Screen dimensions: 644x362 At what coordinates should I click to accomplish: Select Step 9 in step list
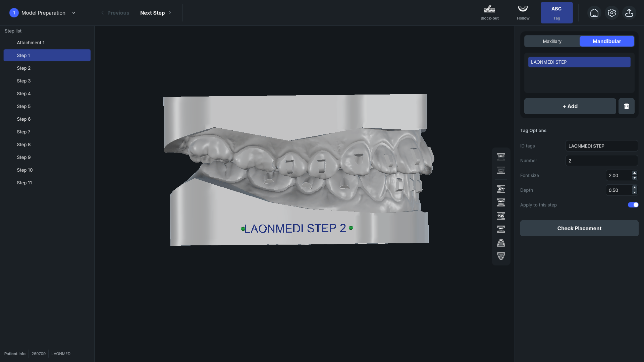[x=47, y=157]
